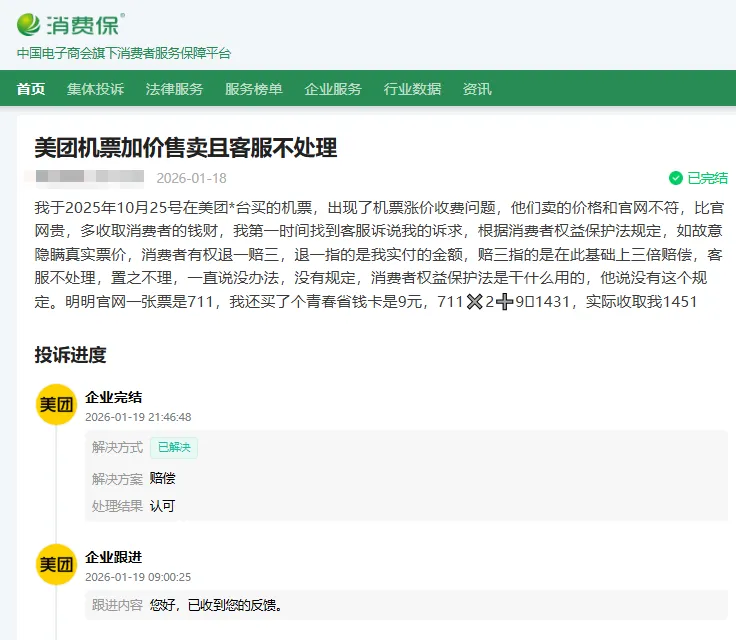The height and width of the screenshot is (640, 736).
Task: Open the 法律服务 menu item
Action: [174, 89]
